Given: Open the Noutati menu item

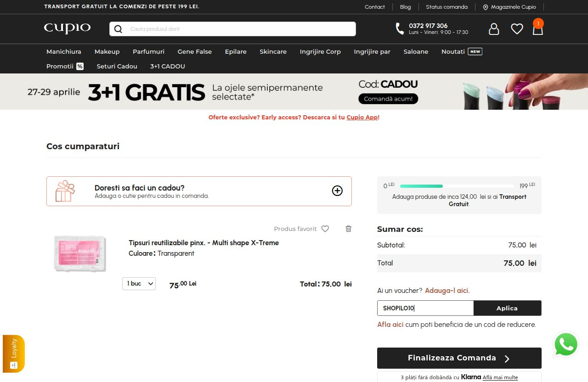Looking at the screenshot, I should click(x=462, y=51).
